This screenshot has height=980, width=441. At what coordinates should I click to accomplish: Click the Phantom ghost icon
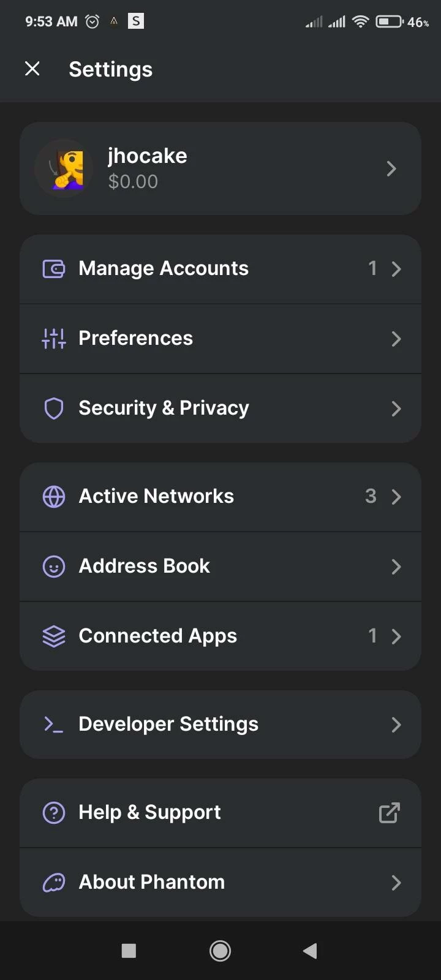pos(54,883)
